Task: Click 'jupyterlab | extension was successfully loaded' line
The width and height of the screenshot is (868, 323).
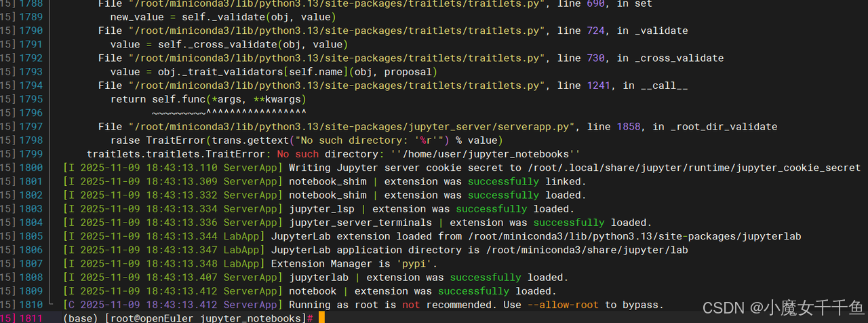Action: pyautogui.click(x=315, y=277)
